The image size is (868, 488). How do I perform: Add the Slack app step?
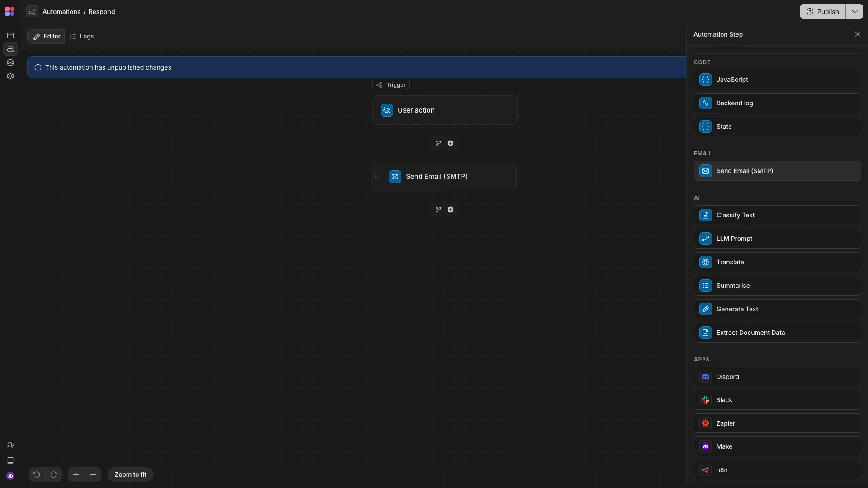778,400
